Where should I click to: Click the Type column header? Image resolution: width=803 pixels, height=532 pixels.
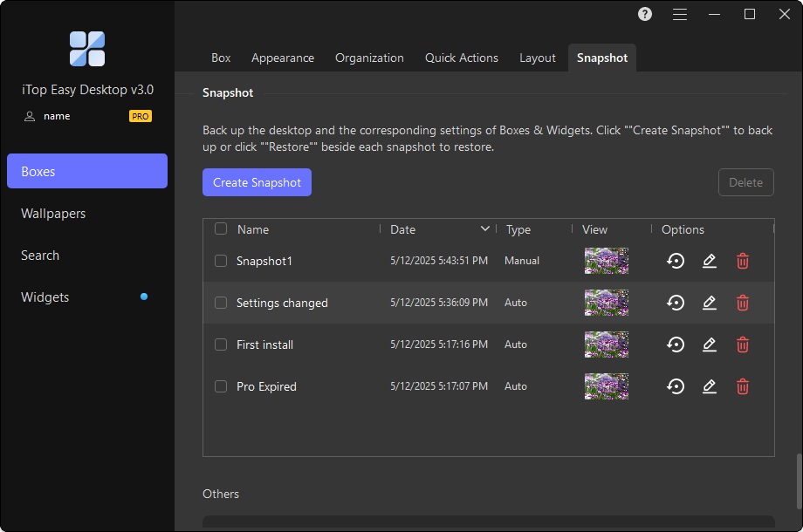click(x=518, y=229)
